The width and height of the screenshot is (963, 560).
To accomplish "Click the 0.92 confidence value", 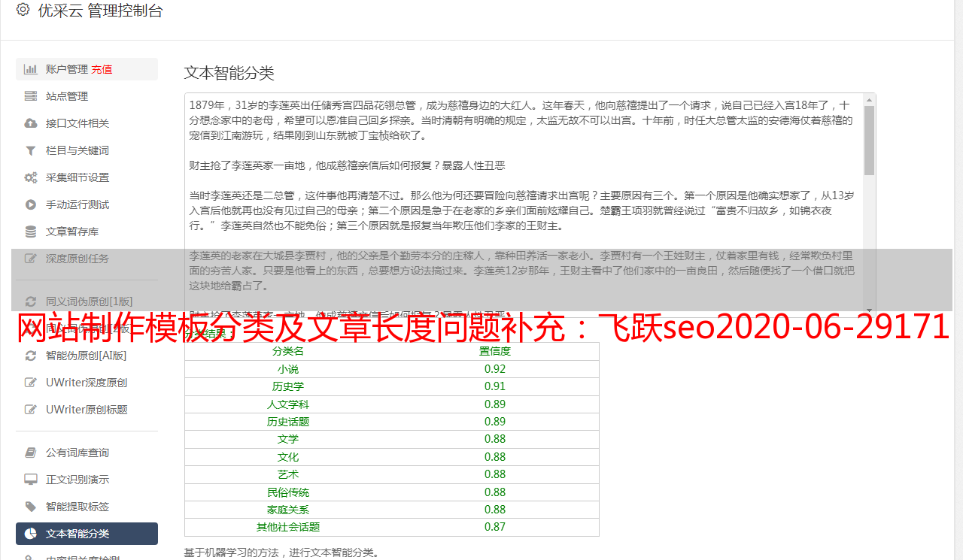I will coord(495,369).
